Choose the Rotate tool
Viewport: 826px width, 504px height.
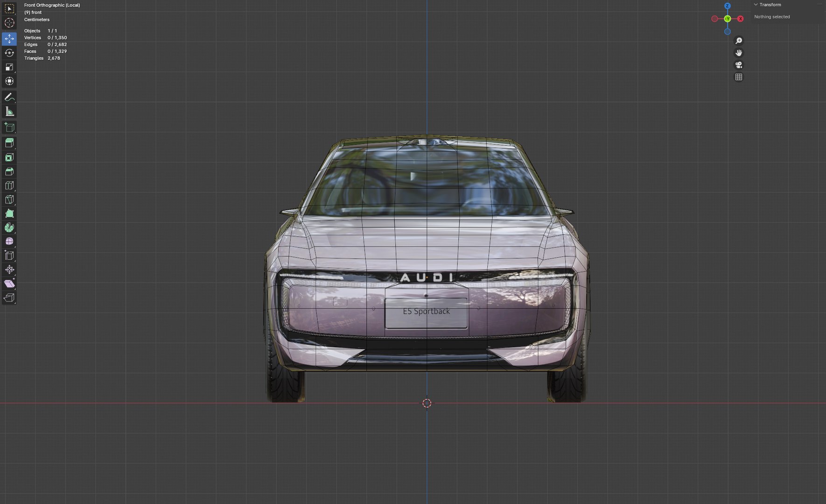click(x=9, y=53)
